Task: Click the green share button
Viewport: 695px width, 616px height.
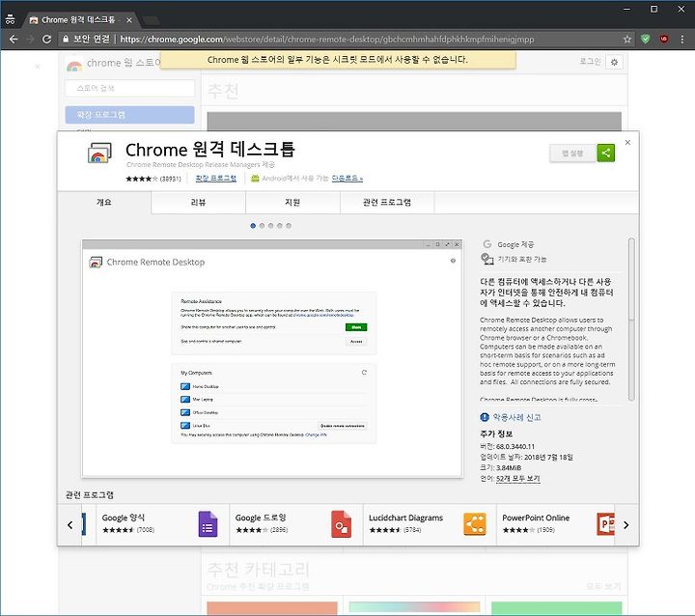Action: (605, 153)
